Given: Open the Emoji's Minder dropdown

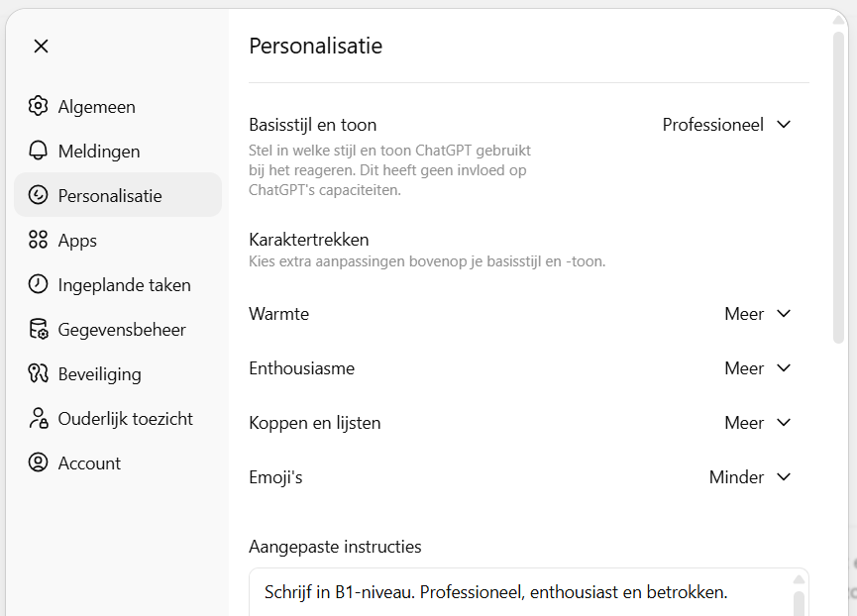Looking at the screenshot, I should (x=750, y=477).
